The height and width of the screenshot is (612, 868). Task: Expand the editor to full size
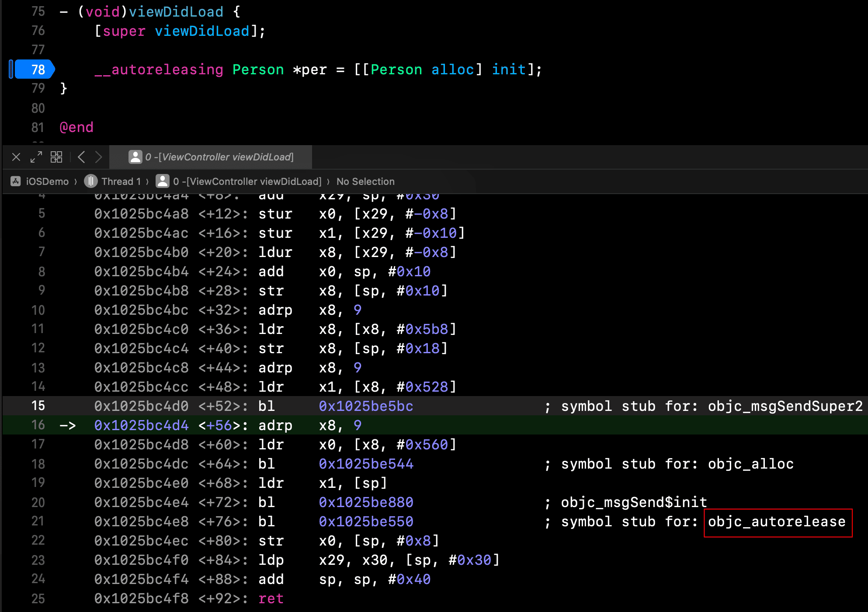[x=36, y=157]
